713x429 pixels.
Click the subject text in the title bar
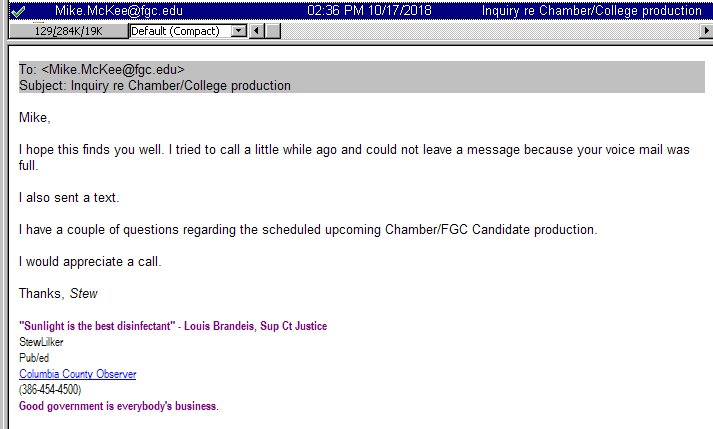click(x=591, y=11)
